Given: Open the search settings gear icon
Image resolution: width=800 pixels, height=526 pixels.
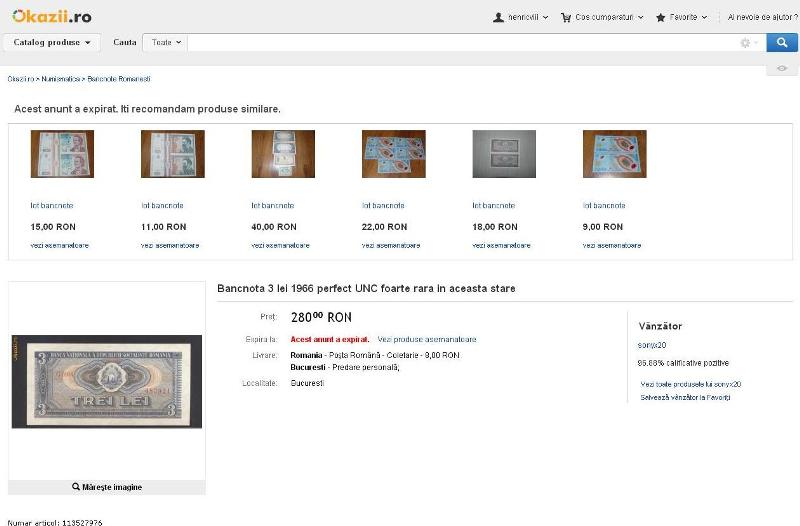Looking at the screenshot, I should 745,43.
